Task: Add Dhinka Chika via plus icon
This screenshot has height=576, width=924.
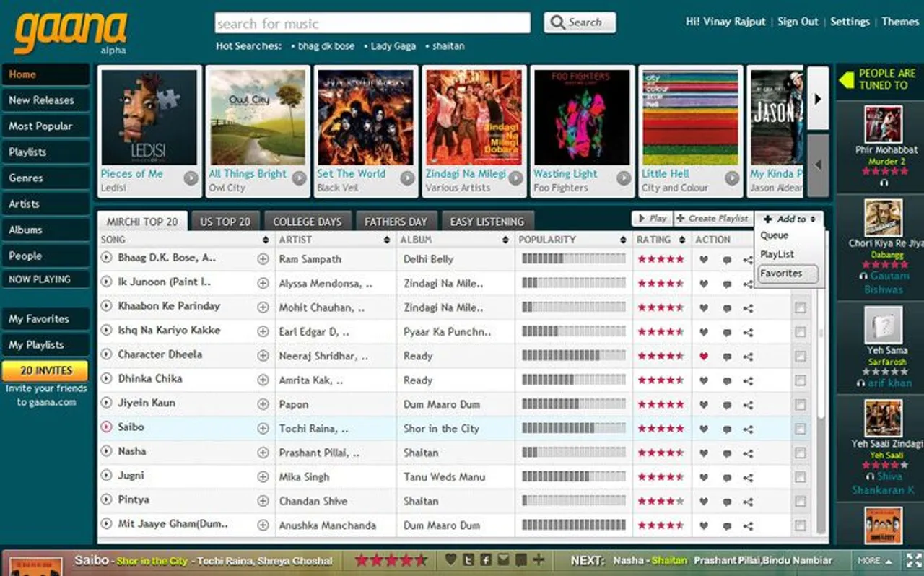Action: tap(263, 380)
